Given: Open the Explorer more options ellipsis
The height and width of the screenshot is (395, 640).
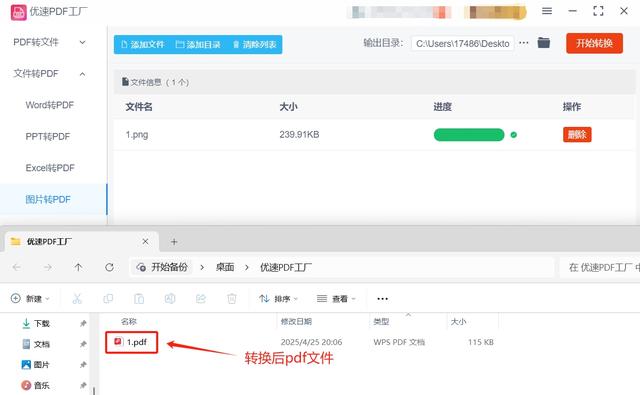Looking at the screenshot, I should 382,299.
